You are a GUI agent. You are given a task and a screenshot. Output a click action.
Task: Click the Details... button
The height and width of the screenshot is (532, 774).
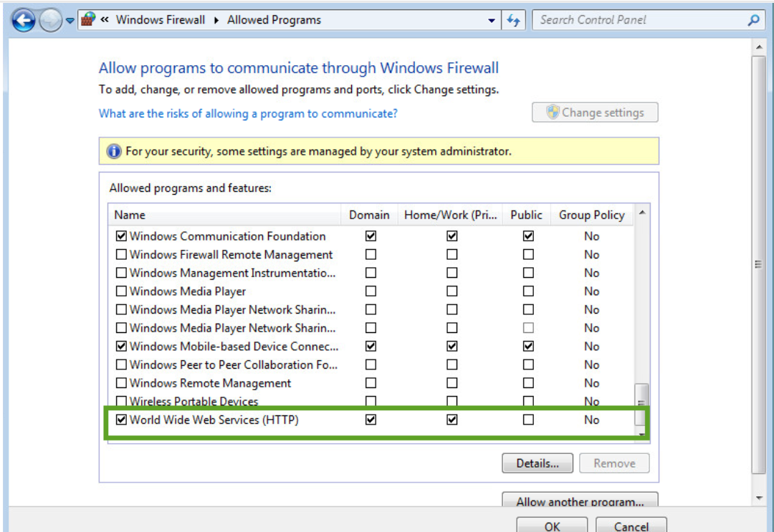click(x=537, y=463)
